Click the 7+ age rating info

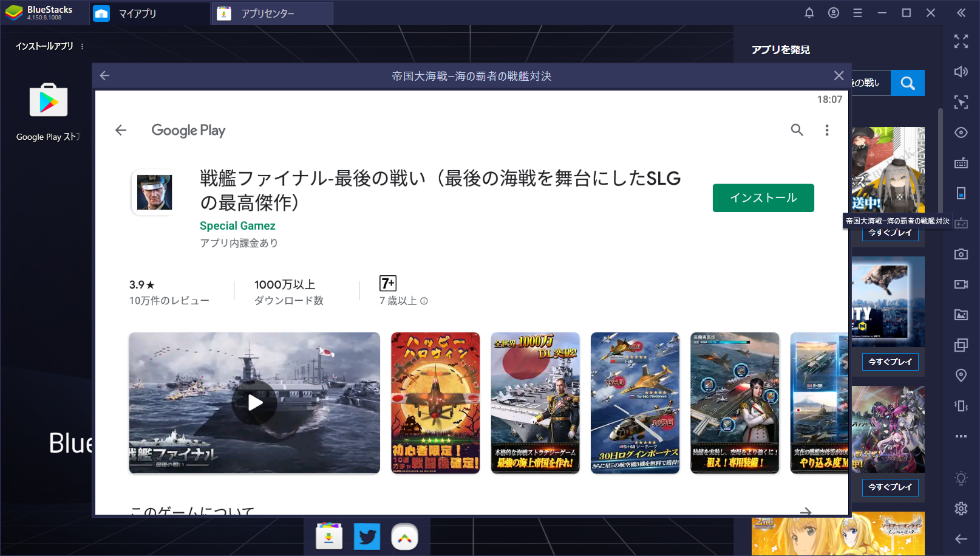[x=404, y=292]
